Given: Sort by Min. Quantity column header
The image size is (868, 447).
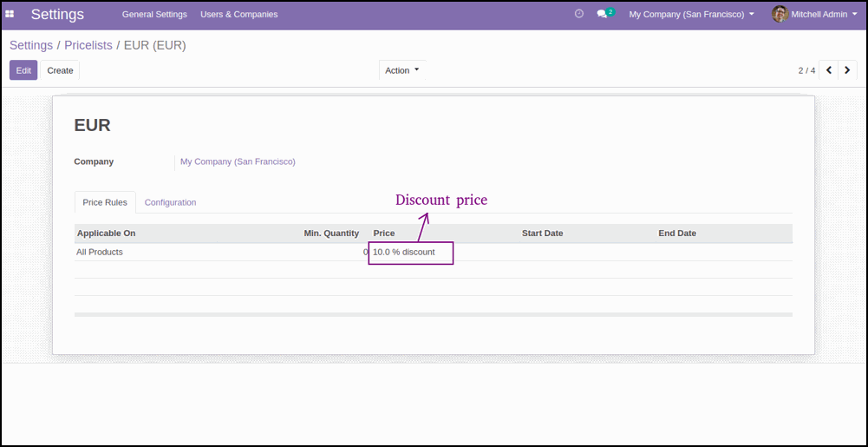Looking at the screenshot, I should coord(331,233).
